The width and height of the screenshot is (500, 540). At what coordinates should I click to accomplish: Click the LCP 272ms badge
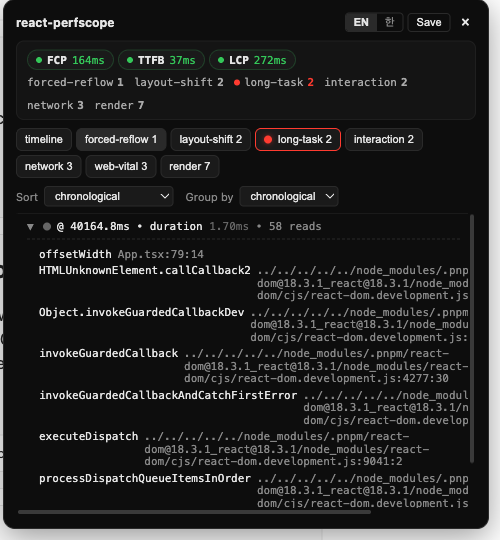click(x=252, y=60)
